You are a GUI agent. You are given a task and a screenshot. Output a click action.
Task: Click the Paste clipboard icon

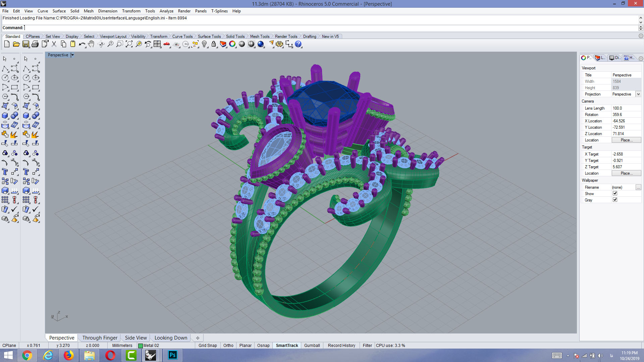(73, 44)
